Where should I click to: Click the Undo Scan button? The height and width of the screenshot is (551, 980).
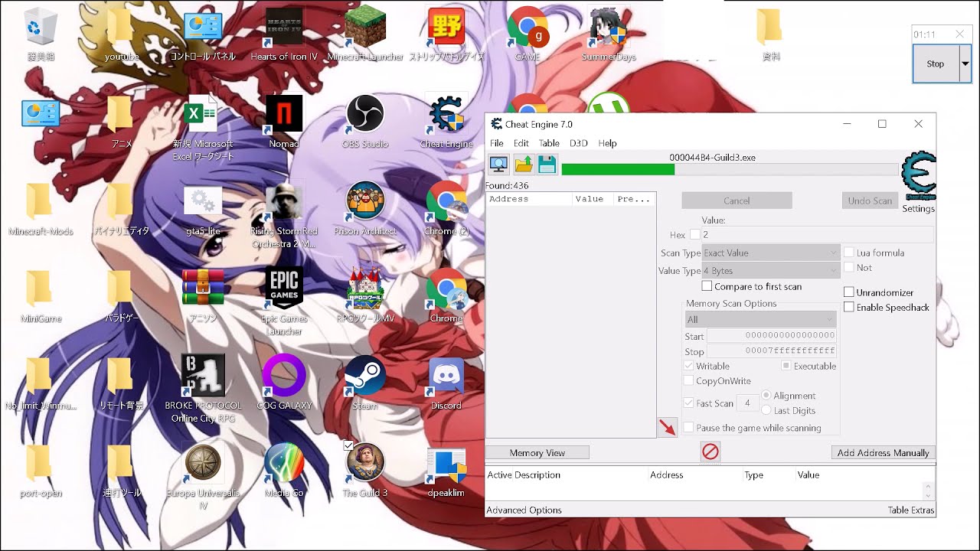pos(871,201)
